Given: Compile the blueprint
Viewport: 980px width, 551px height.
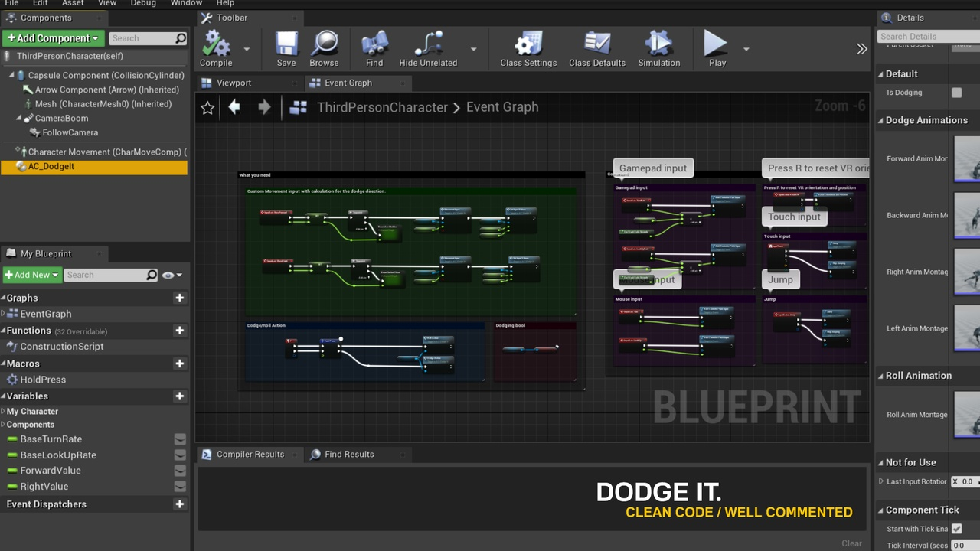Looking at the screenshot, I should [x=216, y=49].
